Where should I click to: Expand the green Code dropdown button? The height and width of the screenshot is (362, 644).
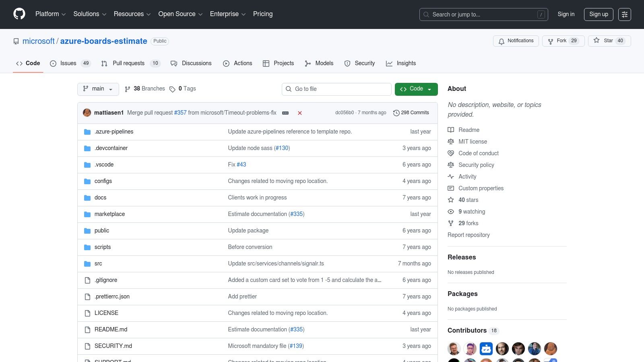point(416,89)
